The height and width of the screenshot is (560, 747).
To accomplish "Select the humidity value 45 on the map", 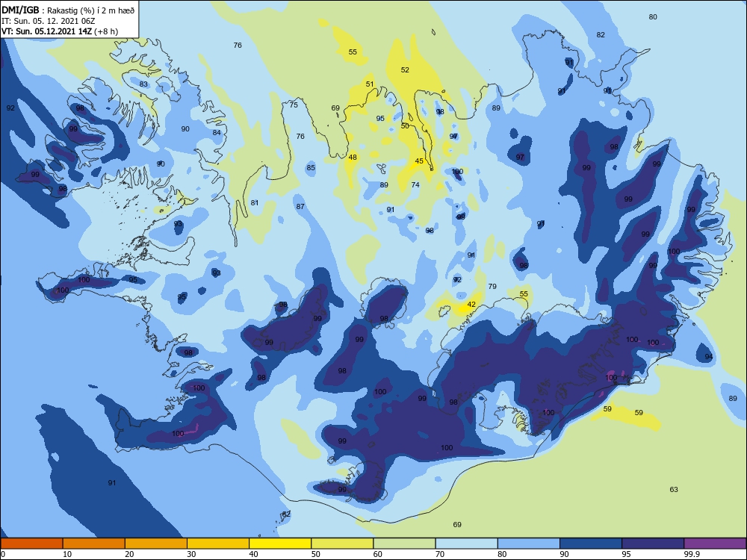I will pyautogui.click(x=419, y=161).
